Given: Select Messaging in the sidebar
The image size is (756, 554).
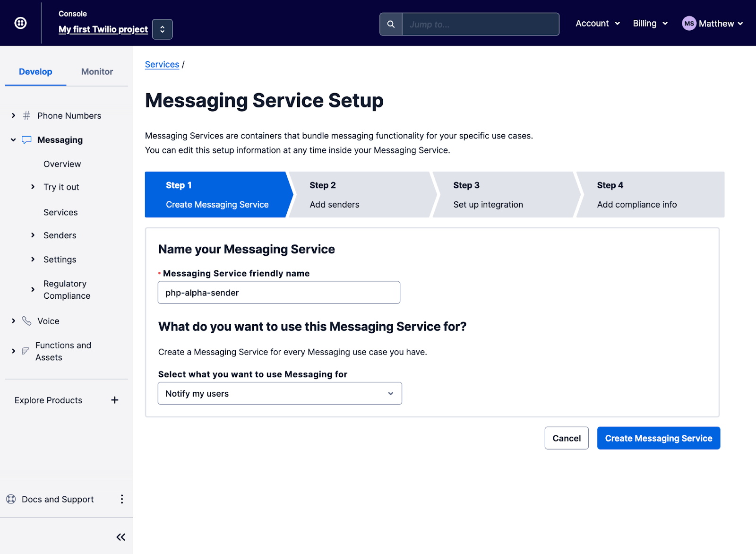Looking at the screenshot, I should pyautogui.click(x=60, y=140).
